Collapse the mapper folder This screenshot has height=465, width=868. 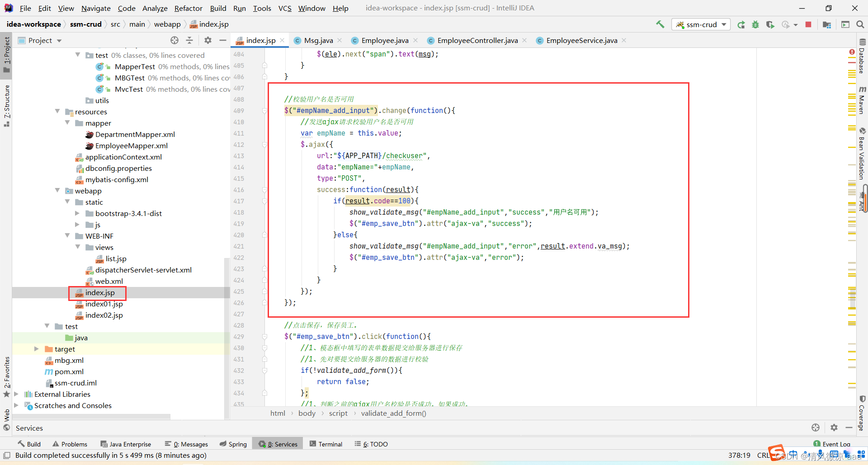pos(67,122)
